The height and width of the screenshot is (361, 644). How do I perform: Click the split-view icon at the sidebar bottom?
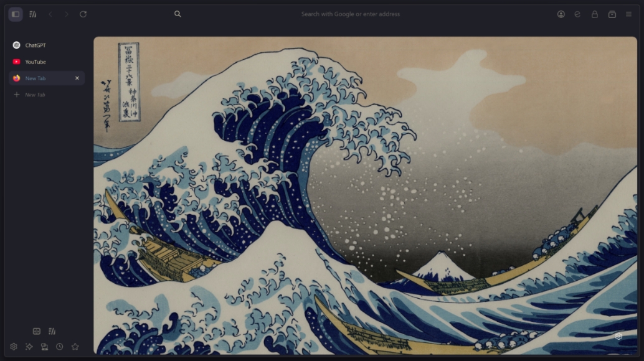pyautogui.click(x=37, y=331)
